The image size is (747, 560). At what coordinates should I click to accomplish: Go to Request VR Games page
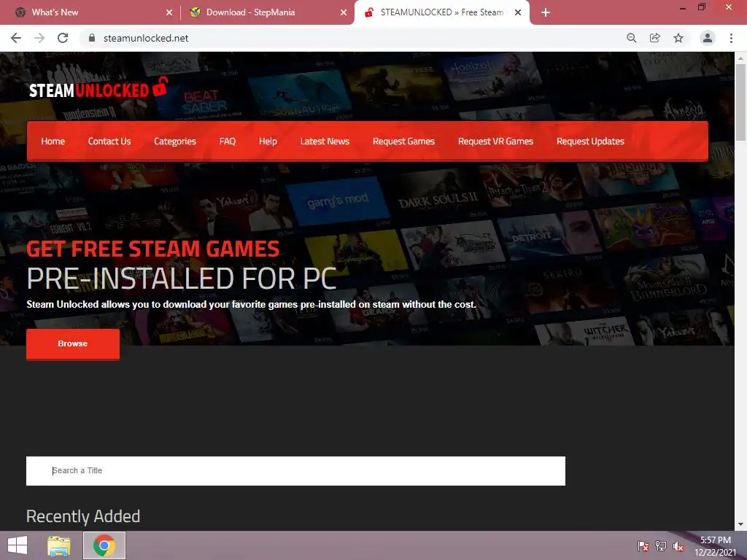[495, 141]
